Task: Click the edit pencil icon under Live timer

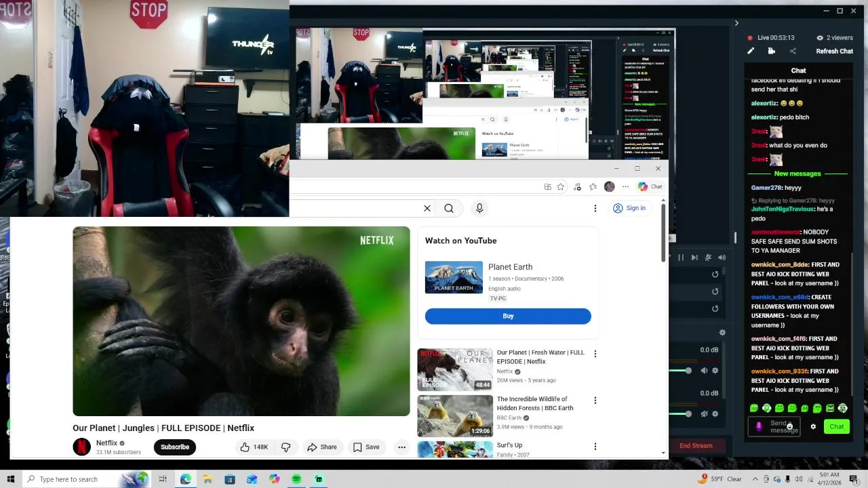Action: [x=751, y=51]
